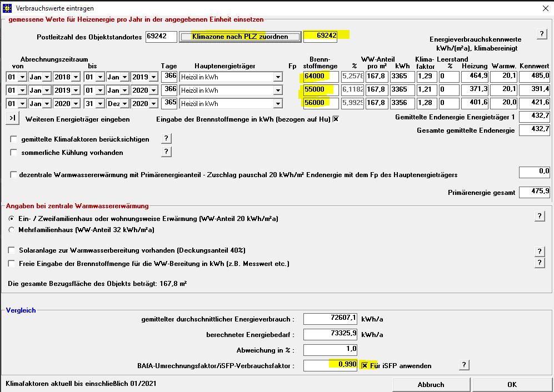Click the Abweichung in % field
Viewport: 554px width, 392px height.
[331, 350]
